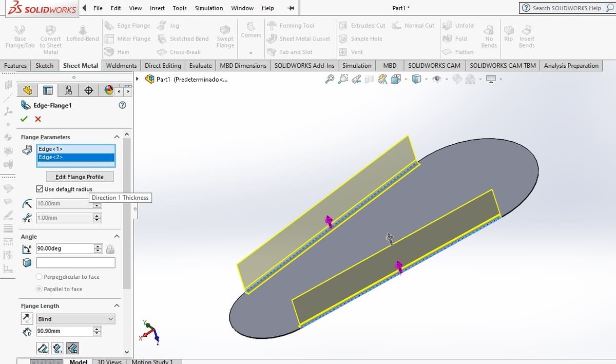Click the View Settings monitor icon

pyautogui.click(x=491, y=79)
